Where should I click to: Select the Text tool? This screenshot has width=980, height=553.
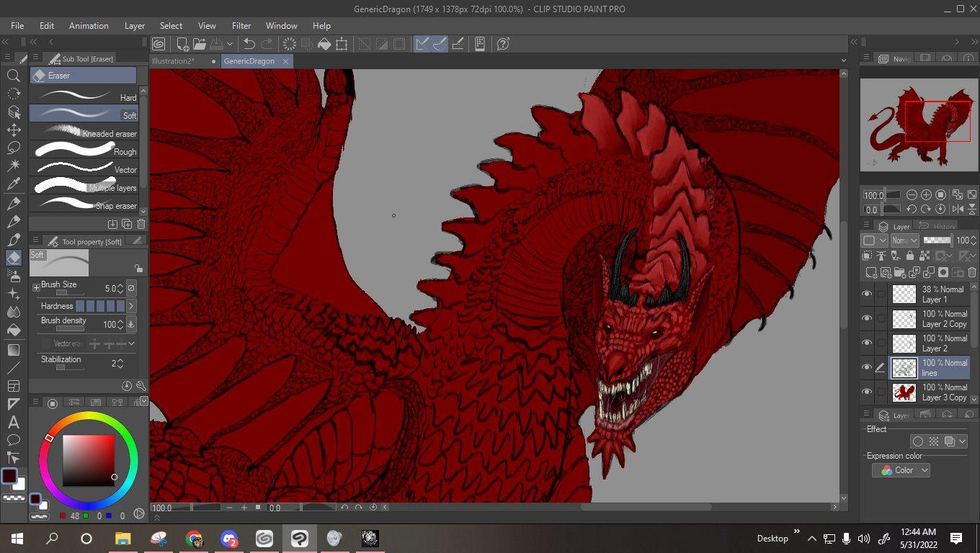(13, 423)
